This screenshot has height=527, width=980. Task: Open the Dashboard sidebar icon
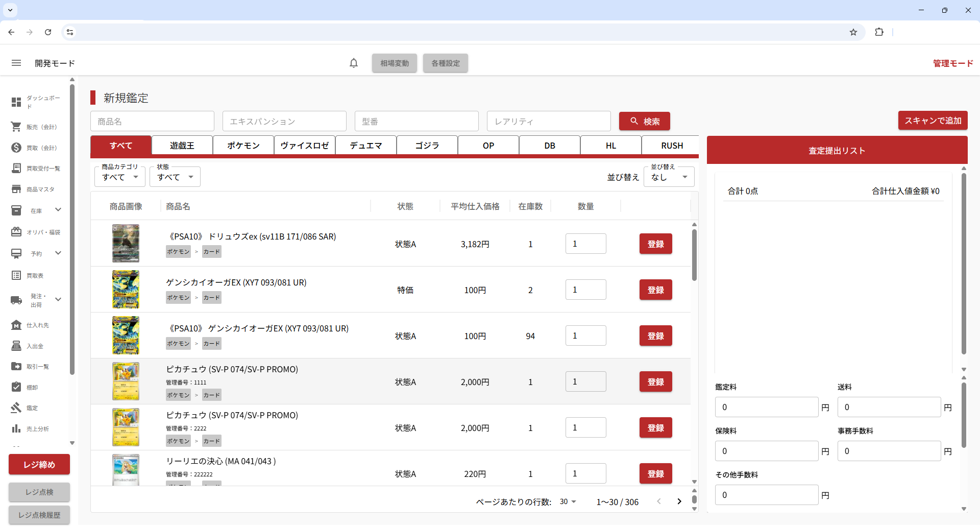(x=16, y=102)
